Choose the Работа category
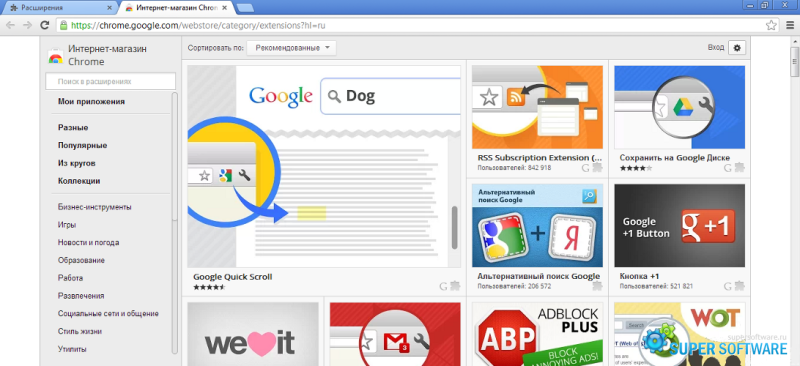This screenshot has width=800, height=366. [x=70, y=278]
